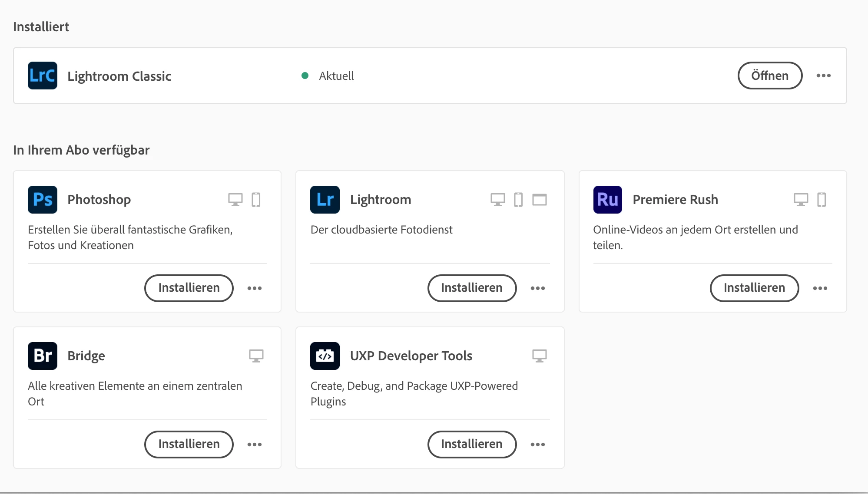Viewport: 868px width, 494px height.
Task: Click the Bridge Br app icon
Action: (x=42, y=356)
